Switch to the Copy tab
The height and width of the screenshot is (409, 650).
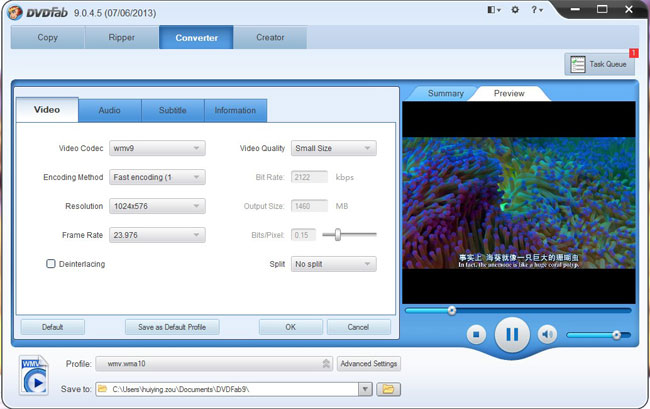click(x=48, y=37)
